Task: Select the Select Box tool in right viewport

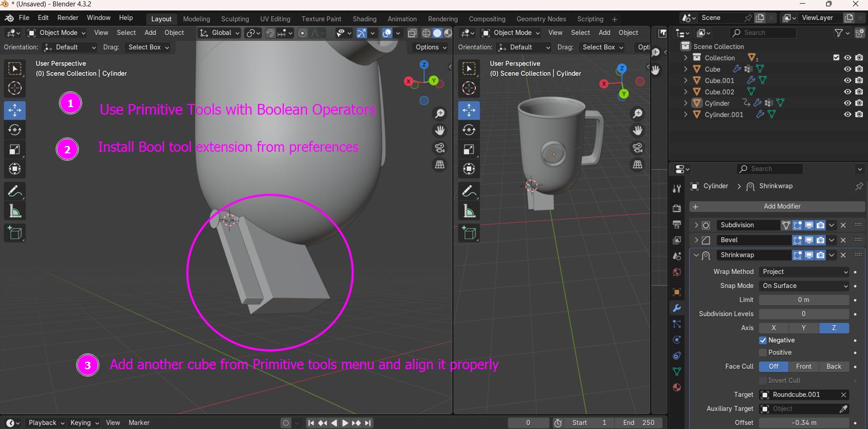Action: click(469, 68)
